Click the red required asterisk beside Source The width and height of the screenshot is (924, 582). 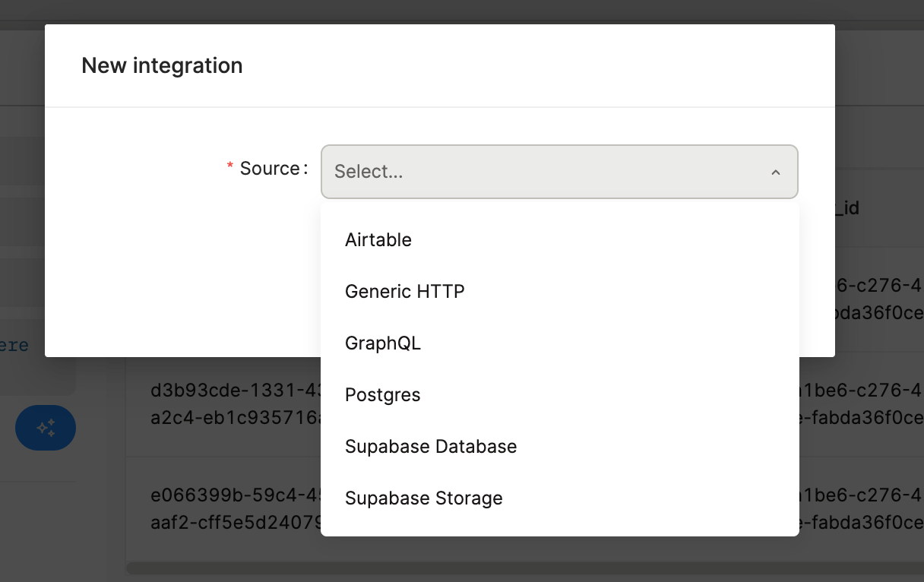[230, 168]
